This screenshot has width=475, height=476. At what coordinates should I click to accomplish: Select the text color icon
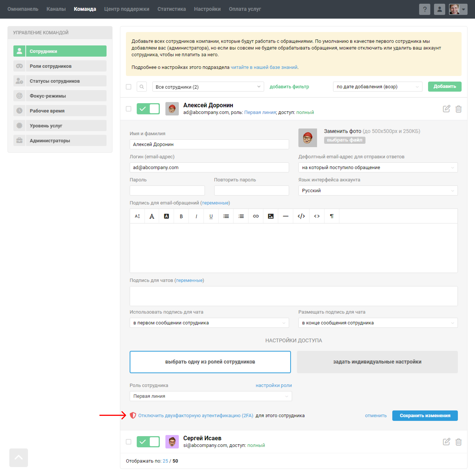tap(152, 216)
